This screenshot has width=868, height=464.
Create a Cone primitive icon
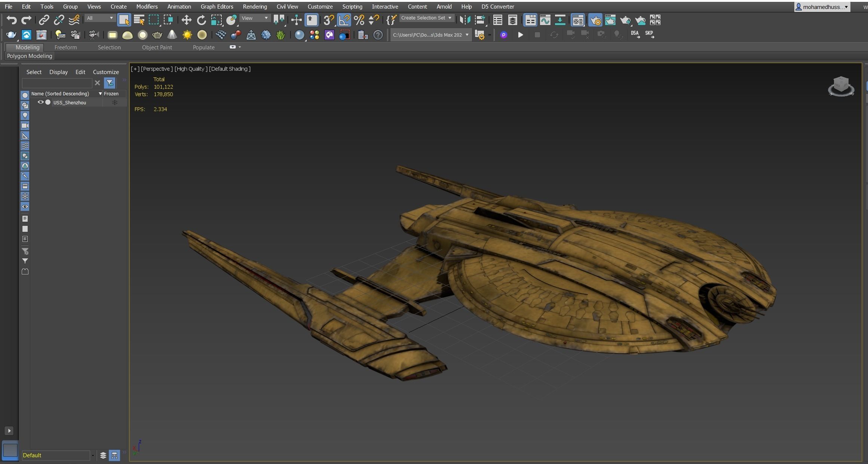[x=172, y=35]
